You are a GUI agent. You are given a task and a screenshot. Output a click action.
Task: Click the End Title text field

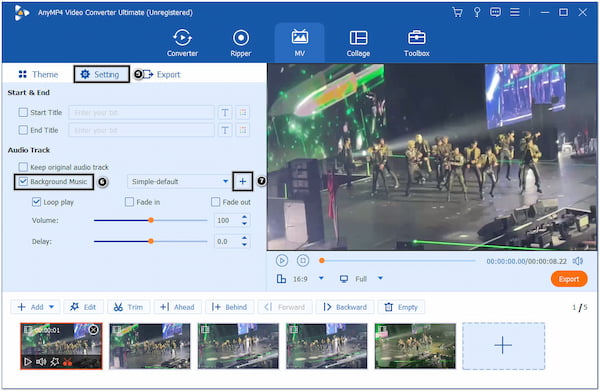(141, 130)
